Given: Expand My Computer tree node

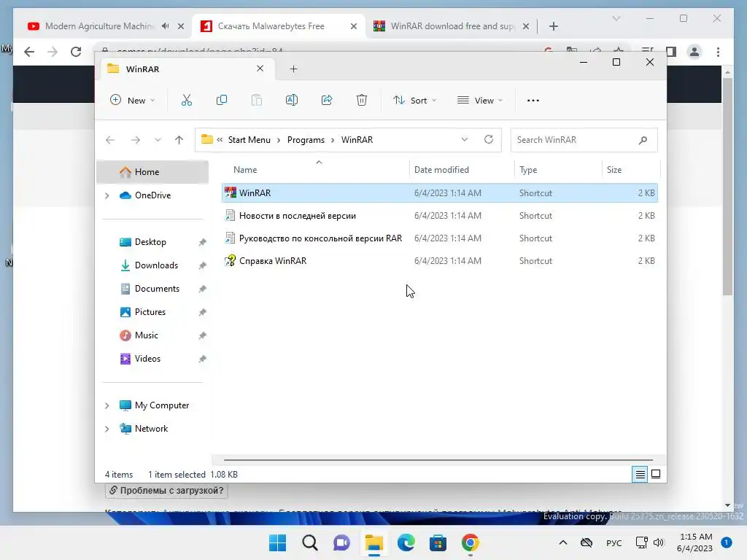Looking at the screenshot, I should pos(107,405).
